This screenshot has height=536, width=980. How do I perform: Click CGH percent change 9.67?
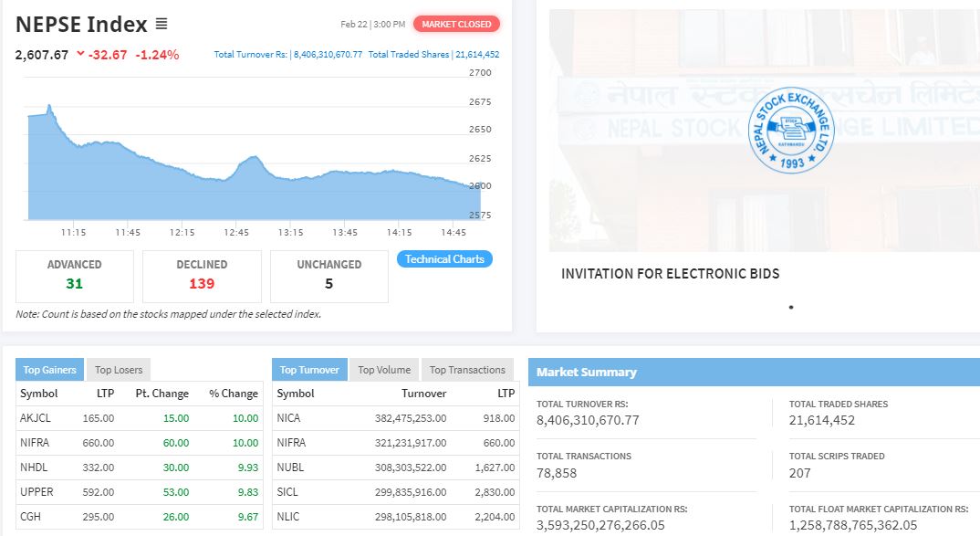[248, 517]
